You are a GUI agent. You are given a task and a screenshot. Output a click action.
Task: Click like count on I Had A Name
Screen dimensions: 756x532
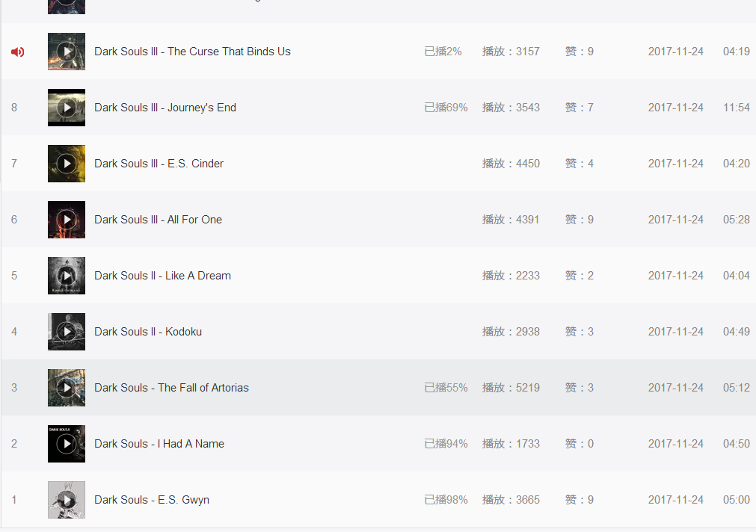(579, 444)
